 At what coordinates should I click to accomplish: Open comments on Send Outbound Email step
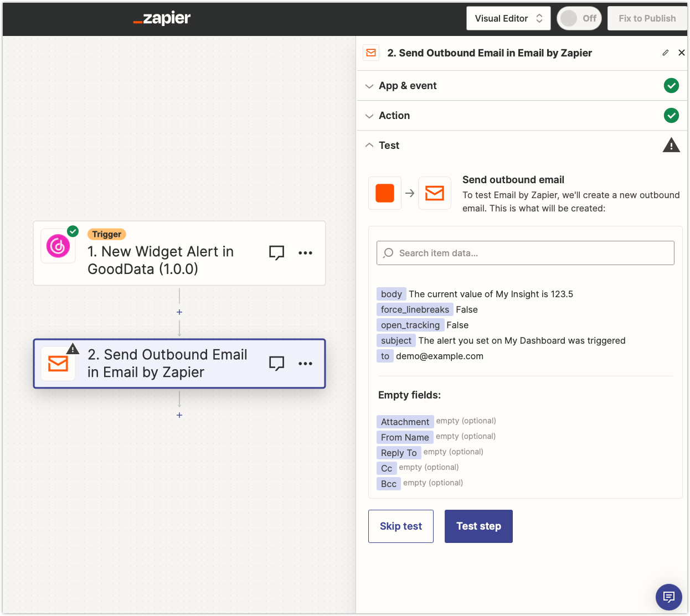click(x=276, y=364)
